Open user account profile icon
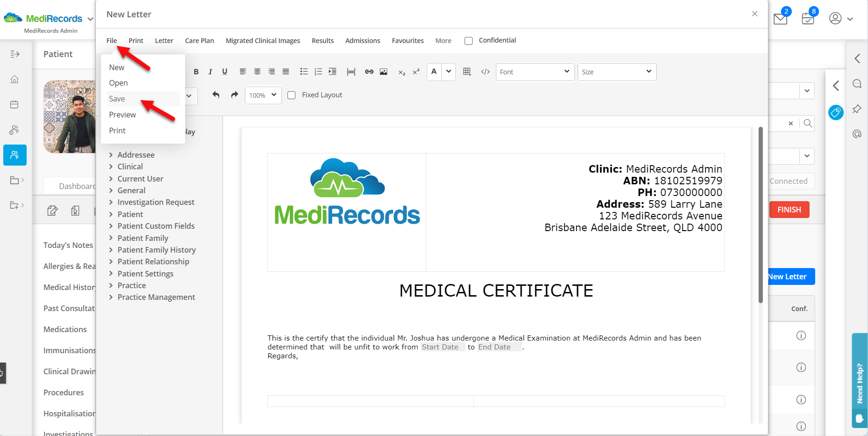 tap(835, 18)
